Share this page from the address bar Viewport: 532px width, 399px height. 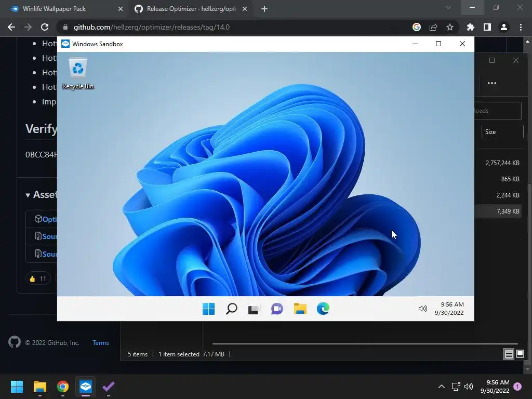point(433,27)
